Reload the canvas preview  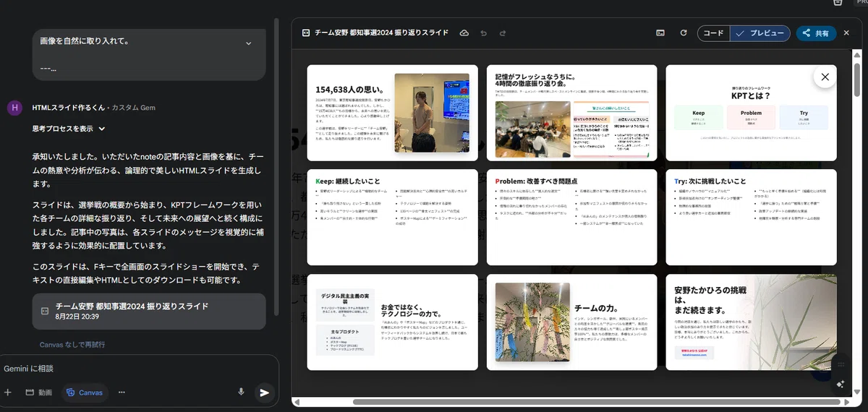pyautogui.click(x=684, y=33)
